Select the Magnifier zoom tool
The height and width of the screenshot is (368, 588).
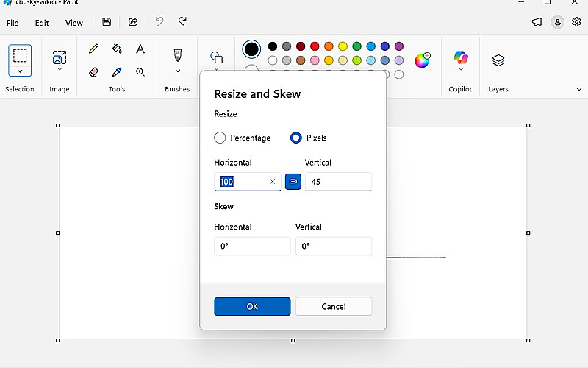click(x=140, y=71)
